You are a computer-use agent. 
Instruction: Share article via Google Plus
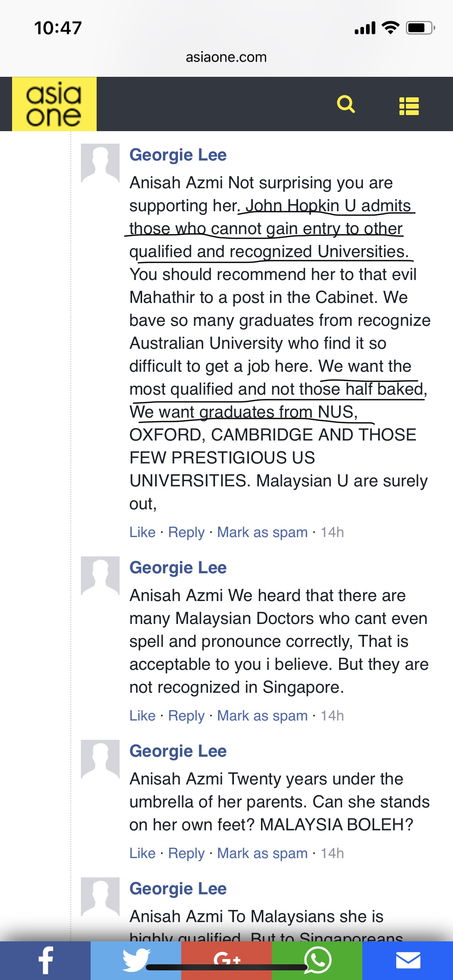pyautogui.click(x=226, y=960)
